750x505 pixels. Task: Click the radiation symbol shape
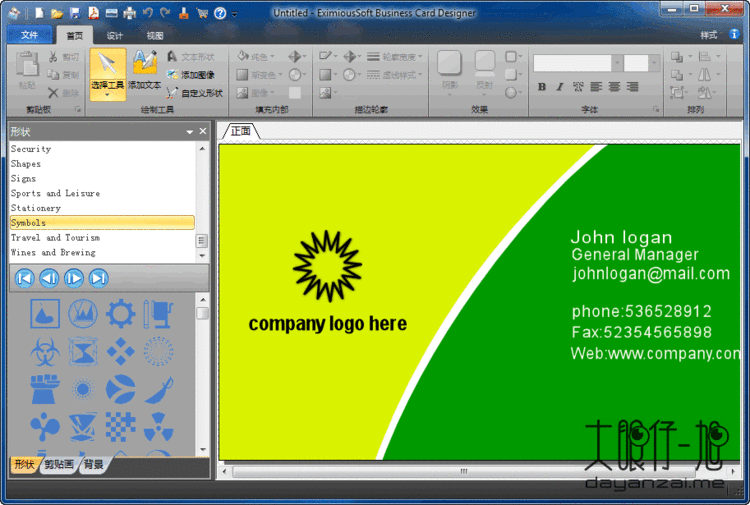pos(158,426)
